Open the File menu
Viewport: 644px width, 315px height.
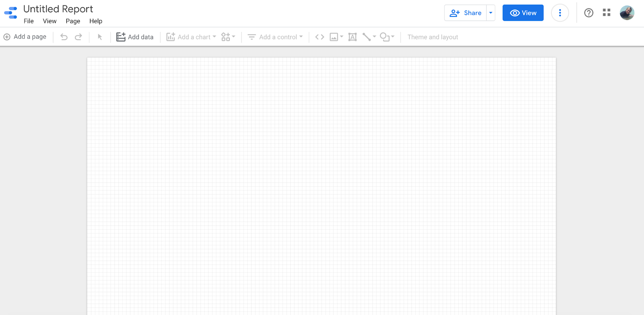click(29, 21)
